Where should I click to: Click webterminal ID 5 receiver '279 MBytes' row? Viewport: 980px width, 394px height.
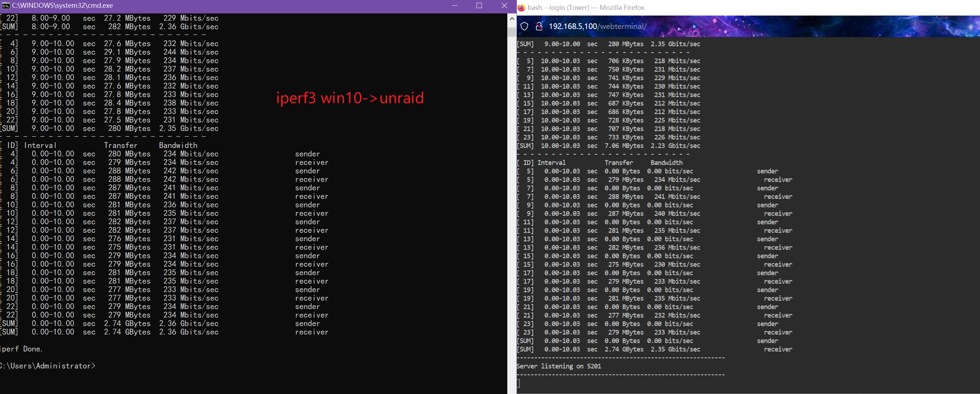click(655, 180)
